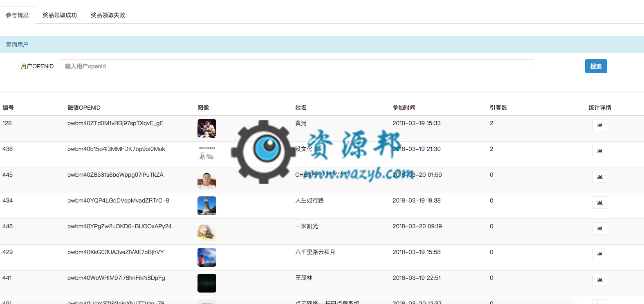Click the name 黄河
644x304 pixels.
[301, 123]
